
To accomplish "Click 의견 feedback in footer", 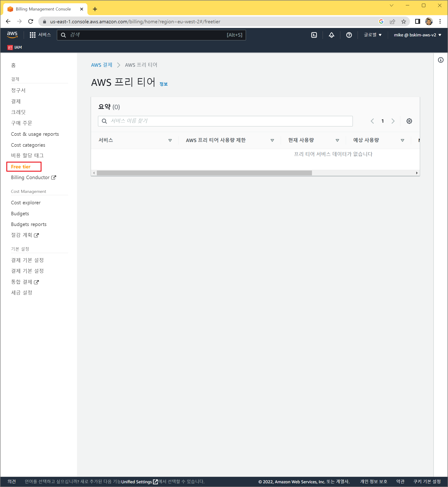I will tap(11, 481).
